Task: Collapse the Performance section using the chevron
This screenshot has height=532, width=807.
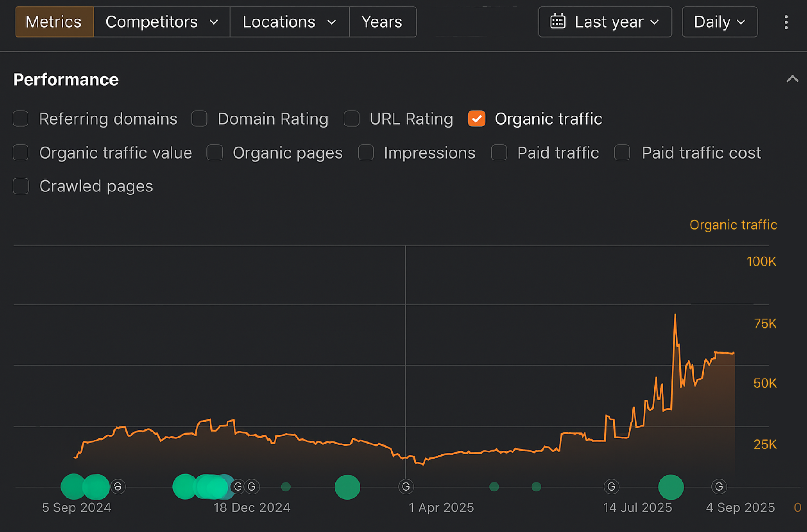Action: (x=792, y=79)
